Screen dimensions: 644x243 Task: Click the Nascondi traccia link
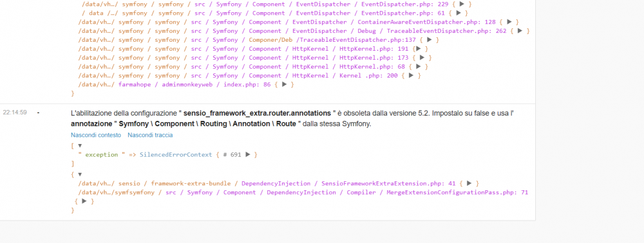150,135
